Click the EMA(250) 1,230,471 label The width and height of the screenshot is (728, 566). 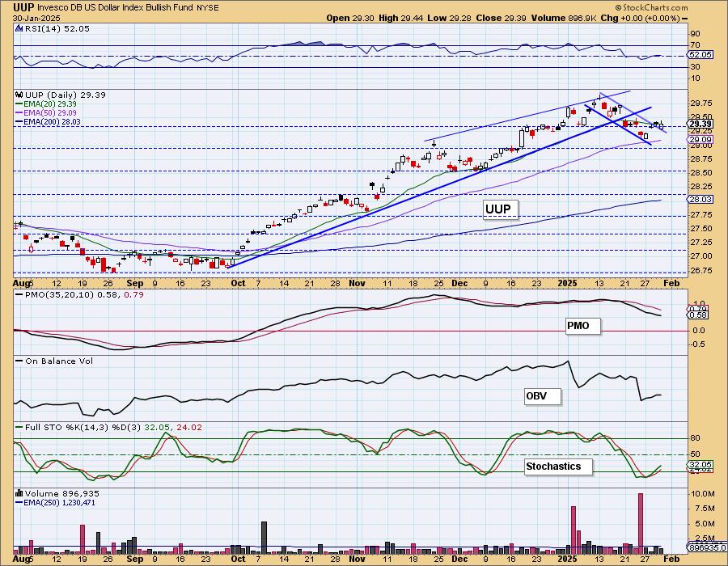click(59, 502)
